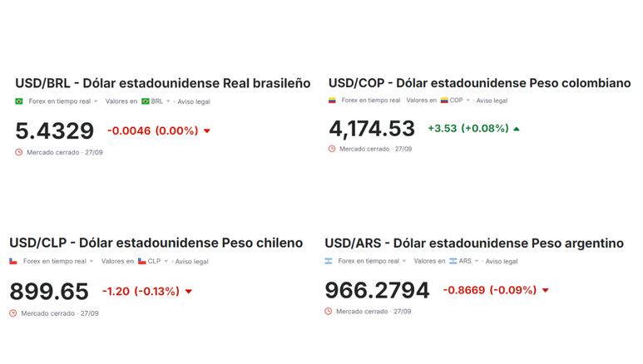This screenshot has width=643, height=364.
Task: Click the Argentina flag icon beside Forex en tiempo real
Action: (329, 261)
